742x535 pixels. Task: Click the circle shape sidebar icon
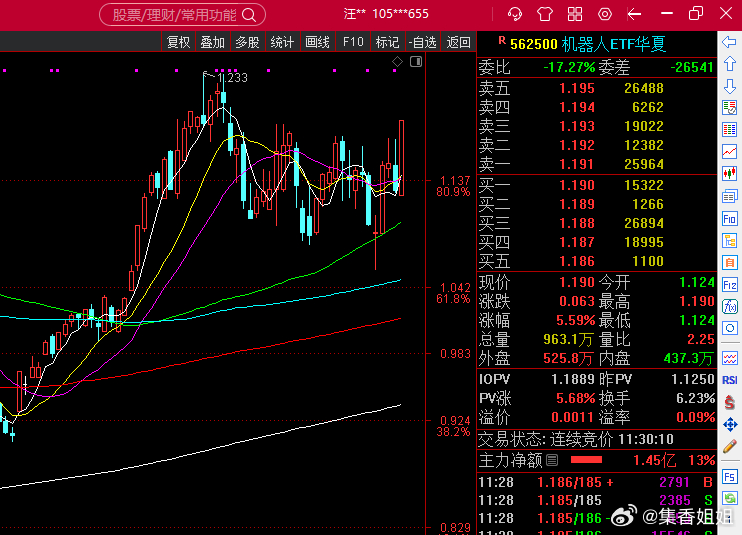click(729, 328)
